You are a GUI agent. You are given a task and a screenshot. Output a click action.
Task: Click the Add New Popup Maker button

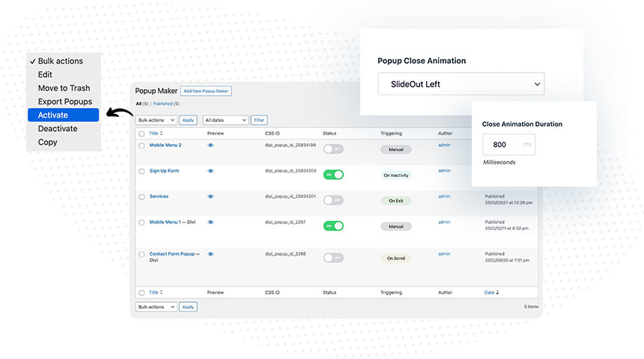click(206, 91)
